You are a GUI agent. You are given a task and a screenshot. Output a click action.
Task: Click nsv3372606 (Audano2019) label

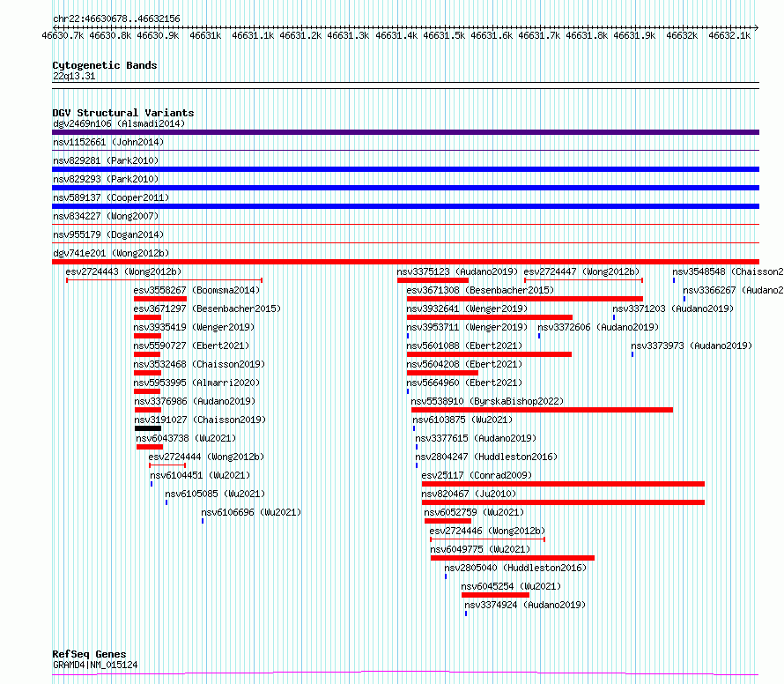click(598, 327)
